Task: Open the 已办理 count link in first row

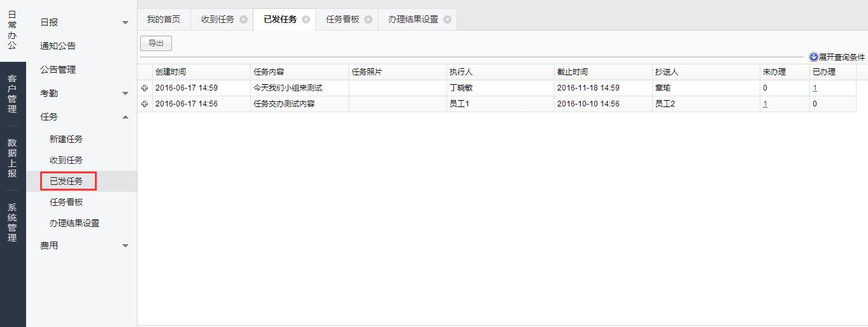Action: (x=815, y=88)
